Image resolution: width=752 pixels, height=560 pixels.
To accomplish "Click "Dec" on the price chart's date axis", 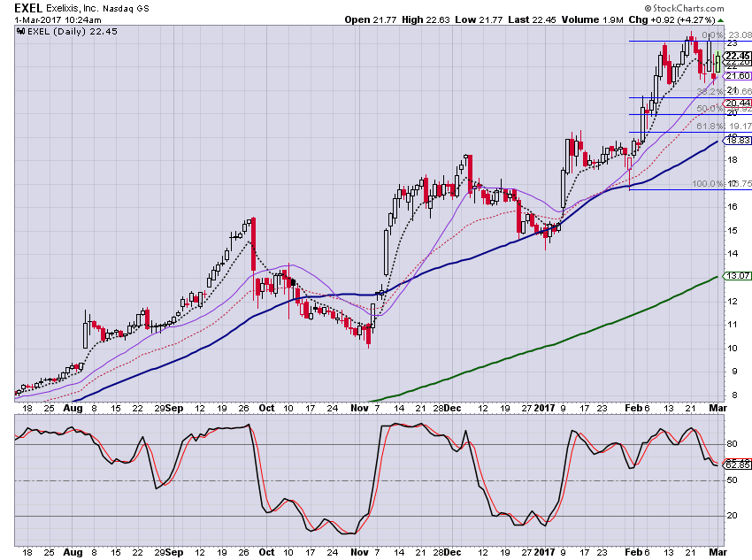I will [x=452, y=408].
